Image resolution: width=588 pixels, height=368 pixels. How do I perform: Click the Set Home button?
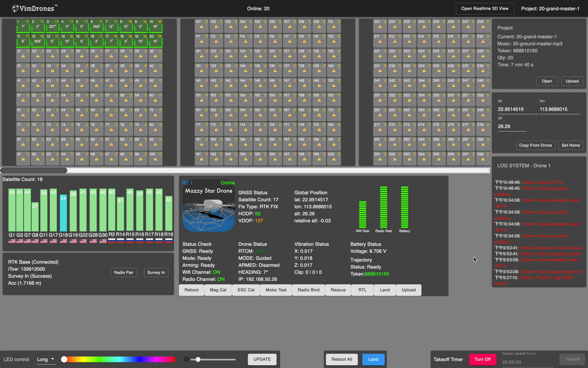coord(571,145)
